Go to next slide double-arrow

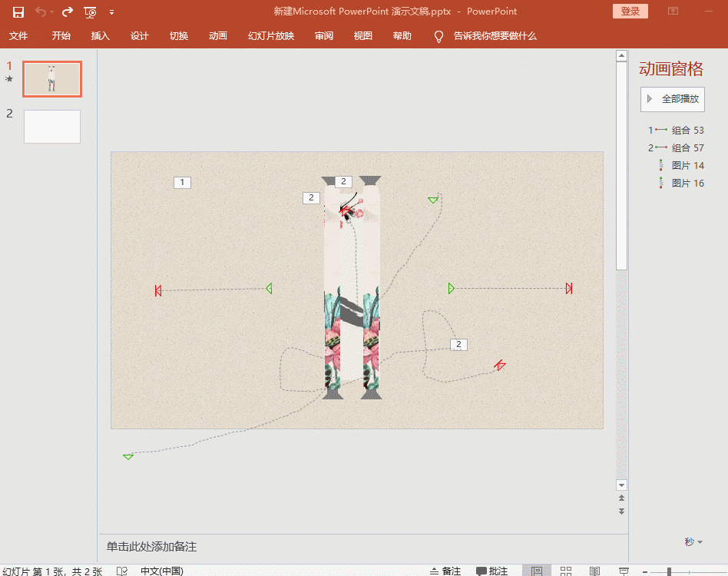pyautogui.click(x=622, y=511)
